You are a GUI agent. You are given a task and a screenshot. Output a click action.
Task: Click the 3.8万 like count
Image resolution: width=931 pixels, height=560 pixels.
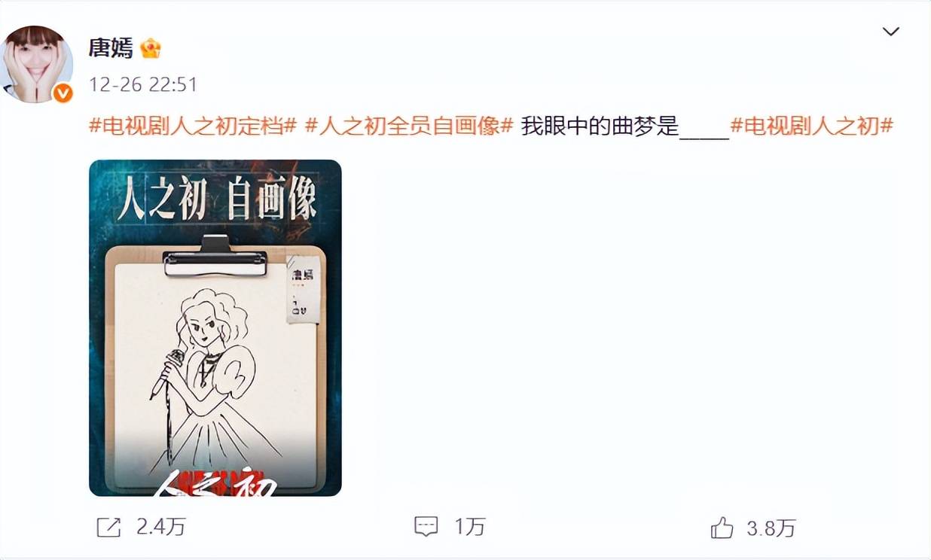(x=771, y=528)
